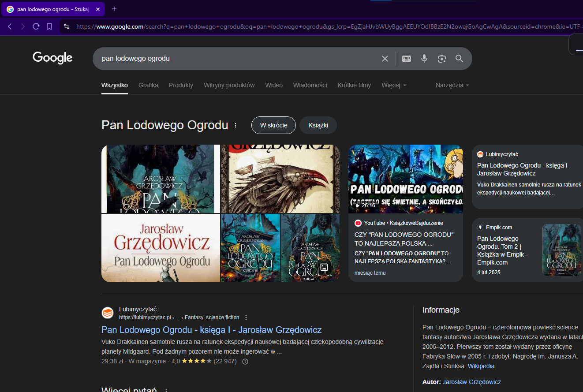Open 'Pan Lodowego Ogrodu - księga I - Jarosław Grzędowicz' result link
The width and height of the screenshot is (583, 392).
[x=211, y=330]
